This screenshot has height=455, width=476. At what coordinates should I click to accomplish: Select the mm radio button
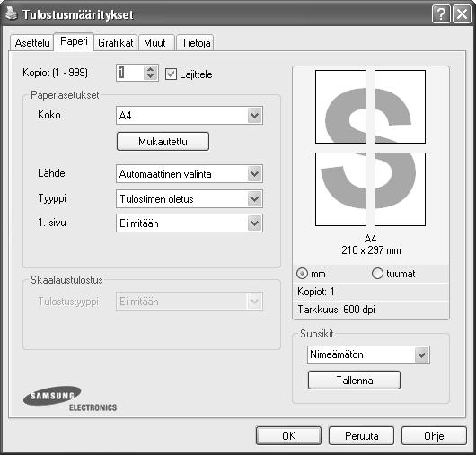pos(302,274)
